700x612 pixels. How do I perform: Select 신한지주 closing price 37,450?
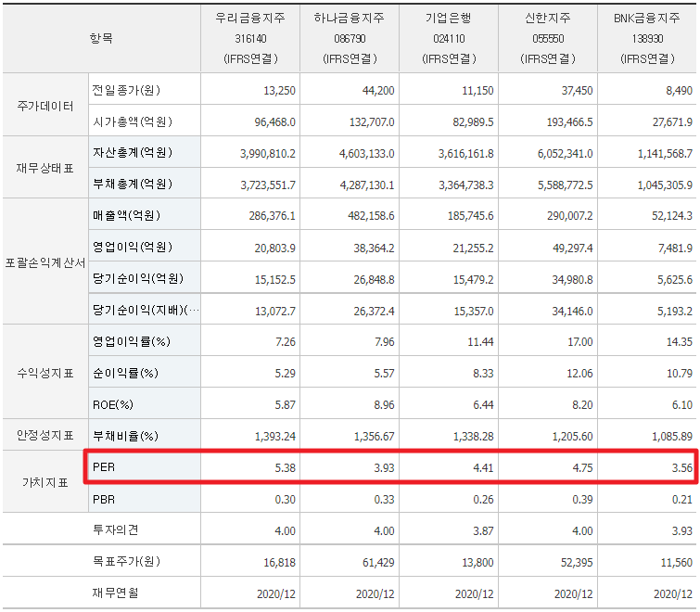[577, 91]
